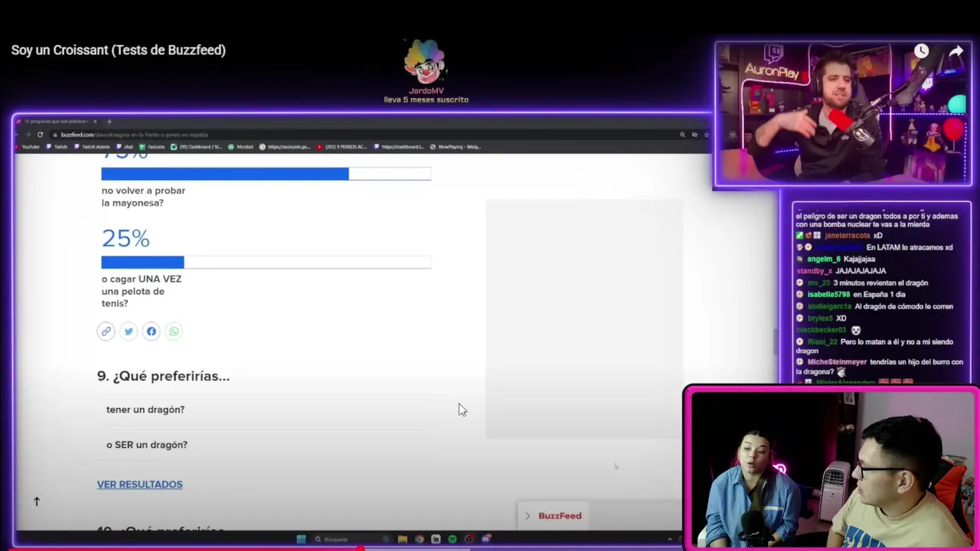Open File Explorer from the taskbar

(402, 539)
